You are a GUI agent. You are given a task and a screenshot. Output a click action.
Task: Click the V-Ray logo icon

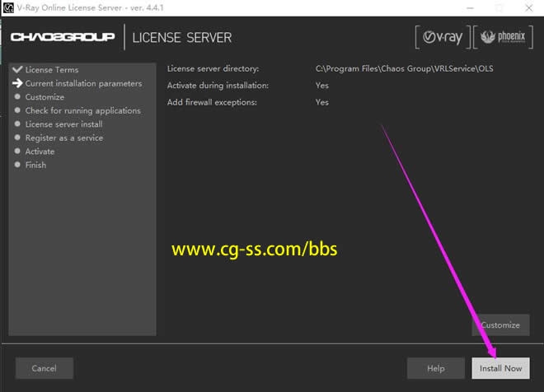[x=441, y=37]
